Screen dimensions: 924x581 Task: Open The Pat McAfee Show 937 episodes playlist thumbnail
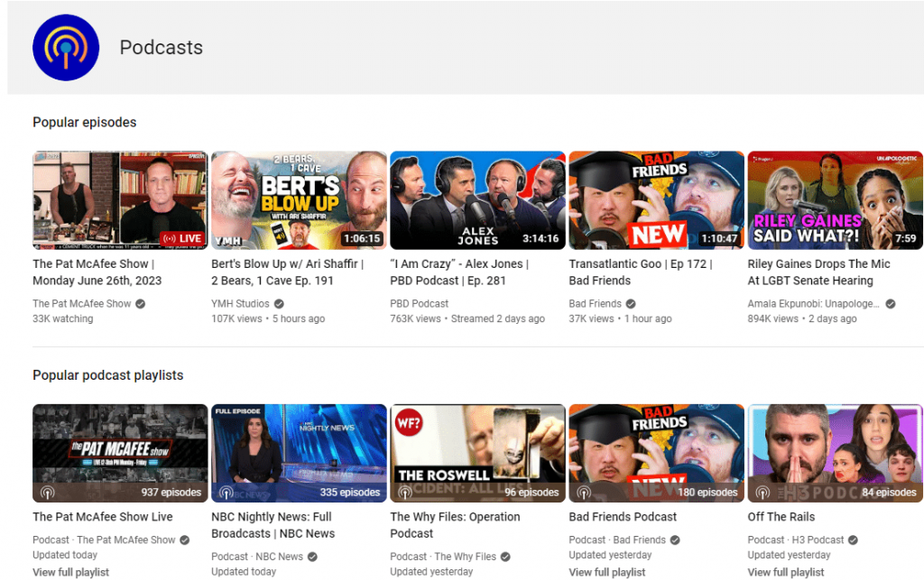click(x=120, y=453)
